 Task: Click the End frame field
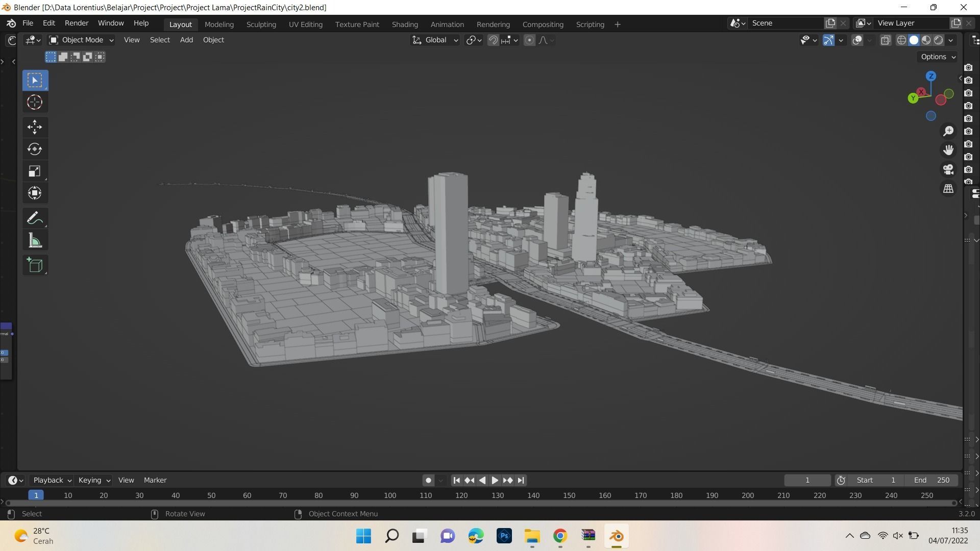coord(932,481)
